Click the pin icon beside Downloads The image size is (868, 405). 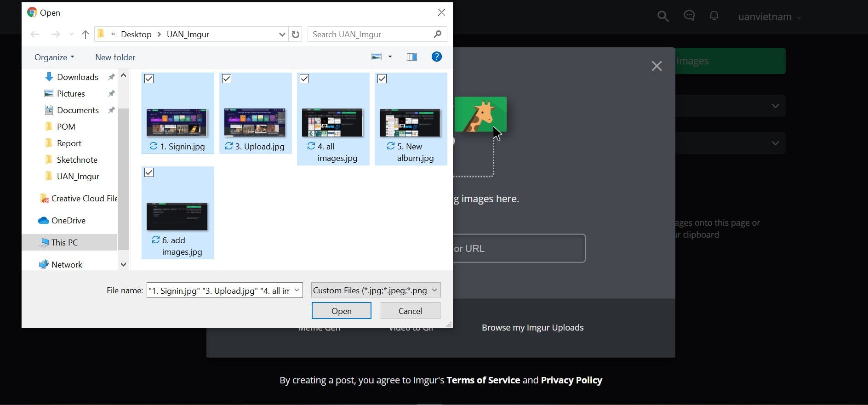(x=111, y=77)
